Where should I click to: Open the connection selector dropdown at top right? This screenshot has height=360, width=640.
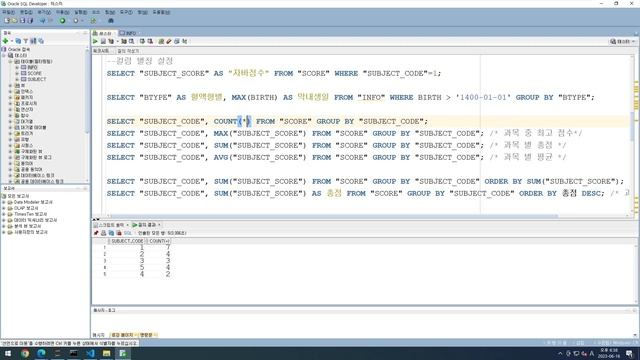[622, 42]
